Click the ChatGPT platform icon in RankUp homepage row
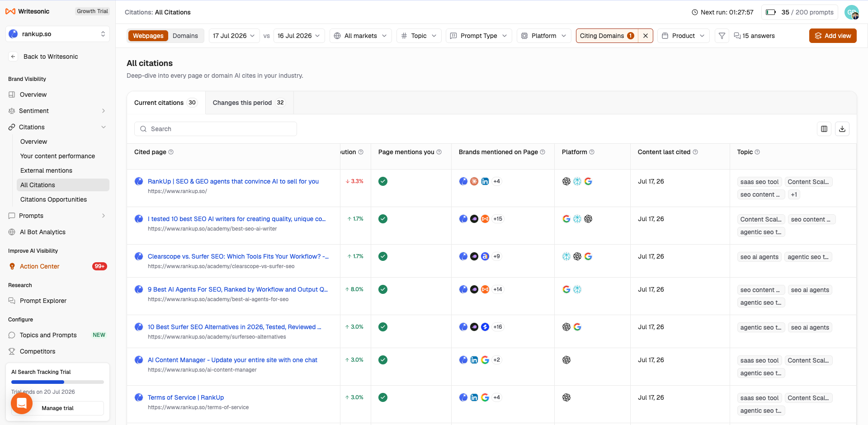 click(x=566, y=181)
